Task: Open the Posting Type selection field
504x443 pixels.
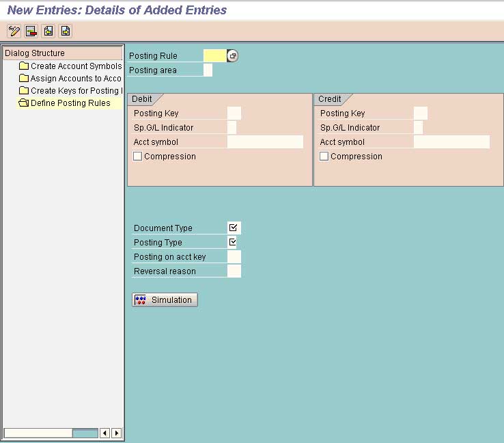Action: pyautogui.click(x=233, y=243)
